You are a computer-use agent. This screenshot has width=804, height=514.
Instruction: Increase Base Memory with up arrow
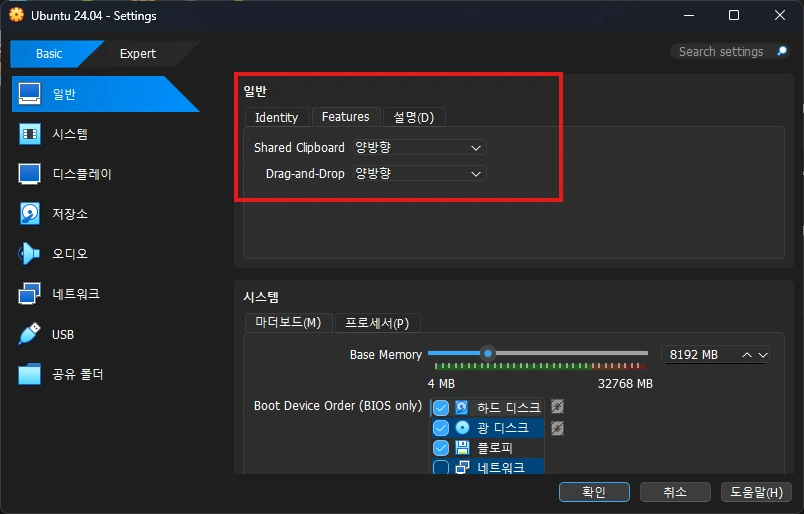(747, 355)
